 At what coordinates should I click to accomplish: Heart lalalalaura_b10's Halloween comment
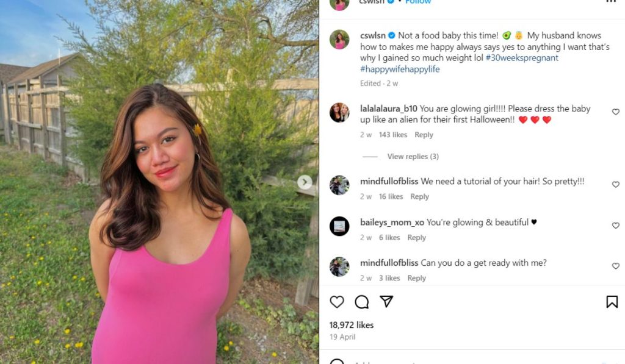pyautogui.click(x=615, y=112)
